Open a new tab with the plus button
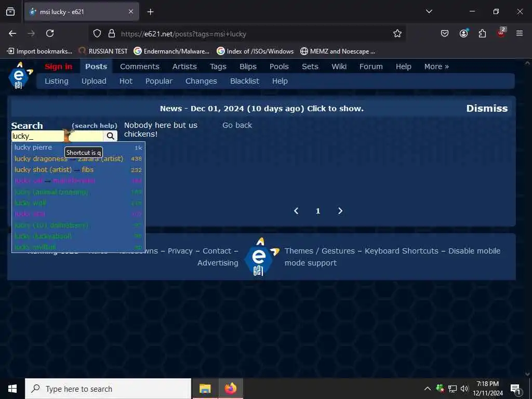 (x=150, y=12)
